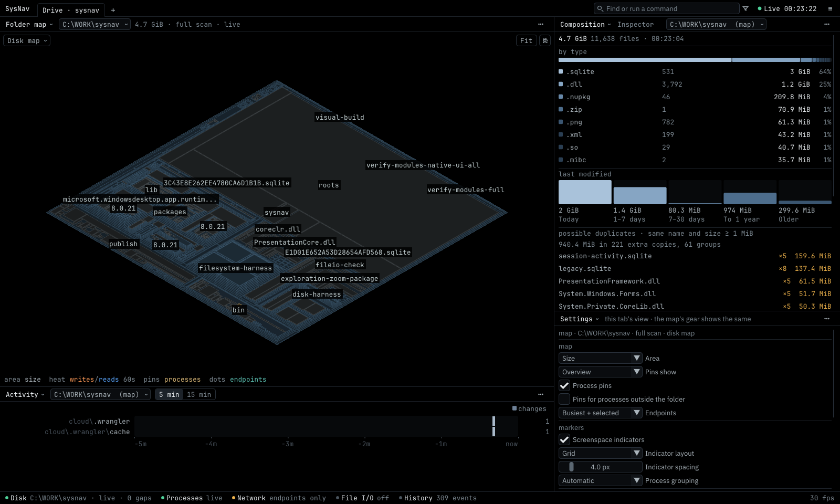The height and width of the screenshot is (504, 840).
Task: Open the Grid indicator layout dropdown
Action: coord(600,453)
